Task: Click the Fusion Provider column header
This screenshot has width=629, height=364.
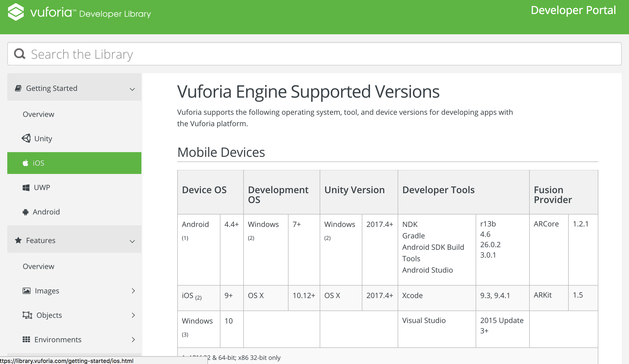Action: pos(564,192)
